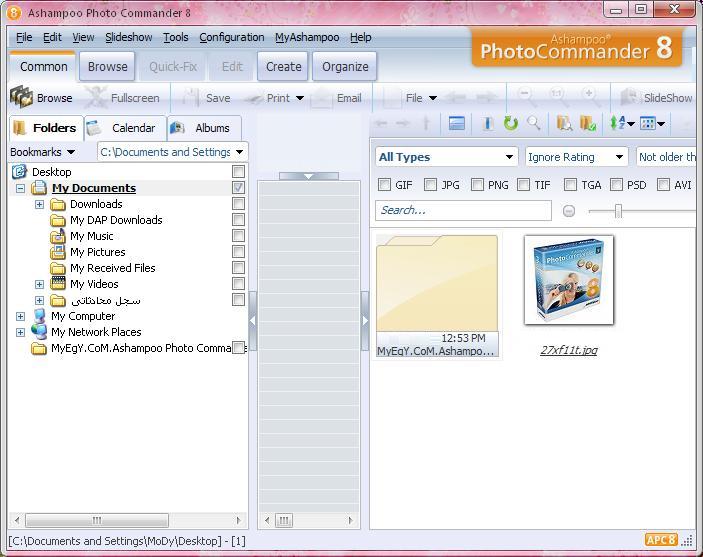The width and height of the screenshot is (703, 557).
Task: Click the collapse left panel arrow handle
Action: click(252, 321)
